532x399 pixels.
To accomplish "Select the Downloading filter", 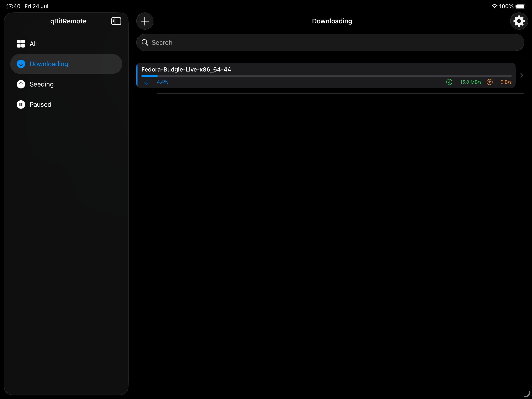I will click(x=66, y=64).
